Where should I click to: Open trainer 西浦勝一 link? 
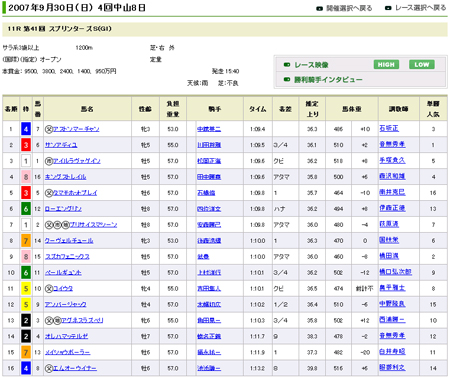[392, 320]
